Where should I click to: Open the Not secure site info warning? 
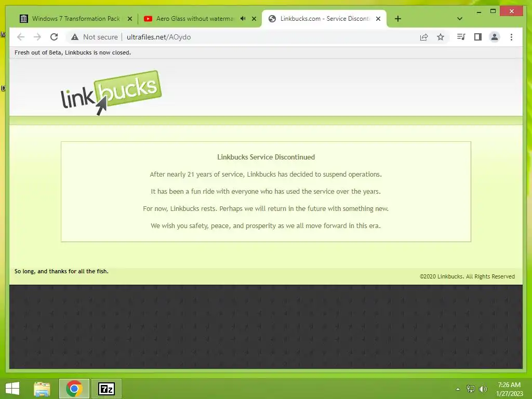[95, 37]
